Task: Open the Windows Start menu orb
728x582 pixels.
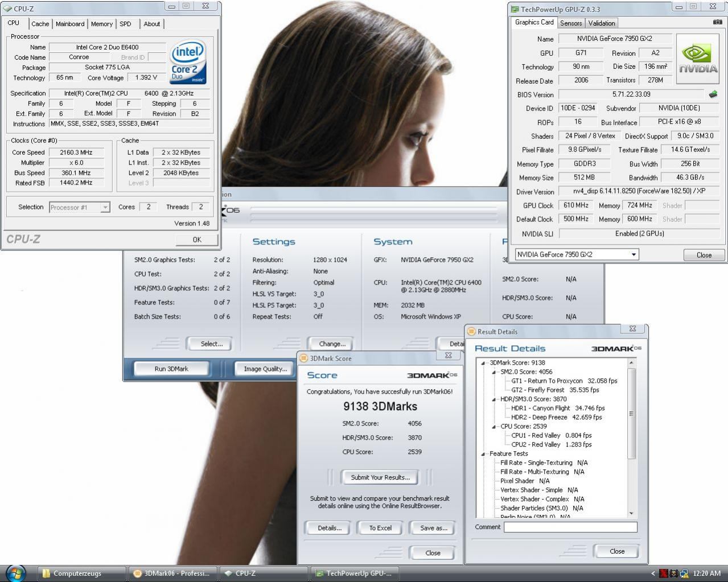Action: click(x=15, y=573)
